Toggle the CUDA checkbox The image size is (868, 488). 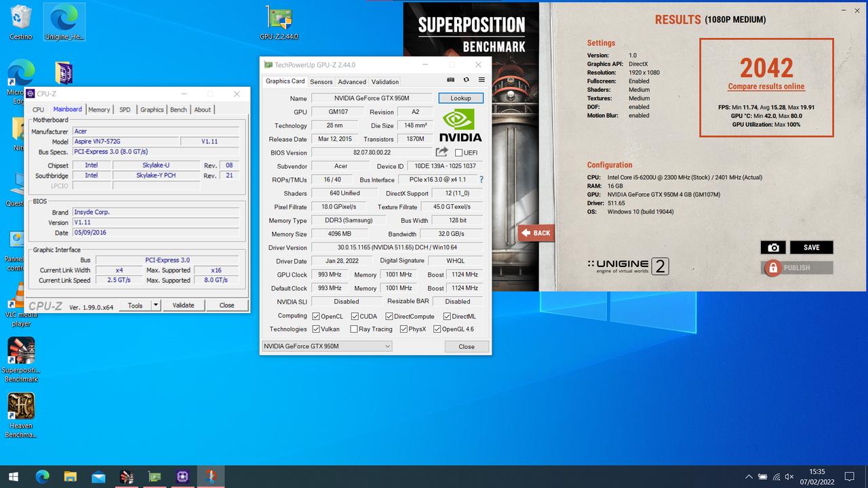[x=355, y=317]
